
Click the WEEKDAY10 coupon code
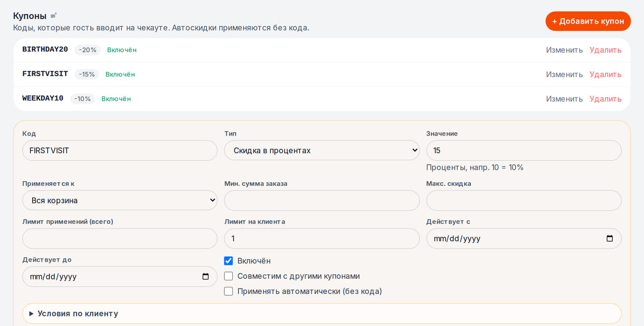[x=43, y=98]
